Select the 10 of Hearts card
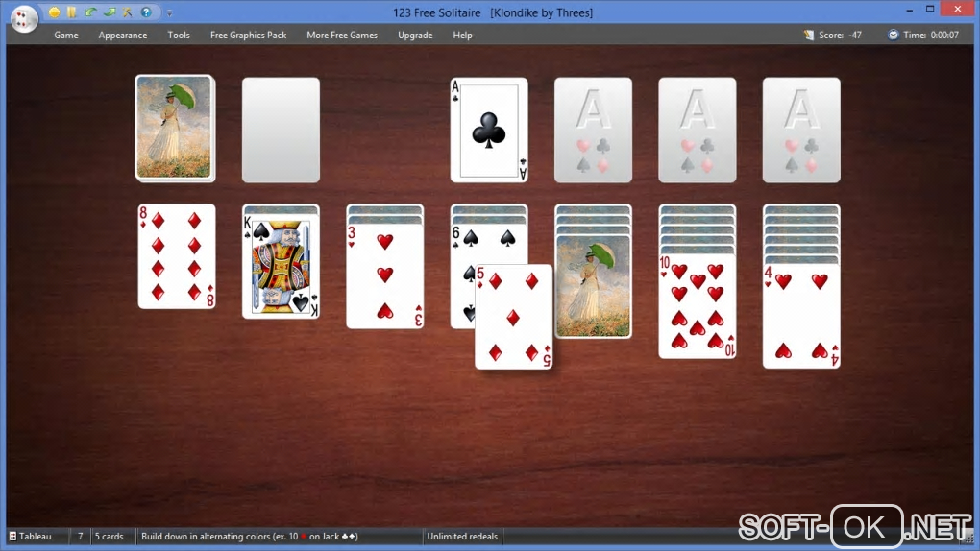This screenshot has height=551, width=980. tap(697, 306)
